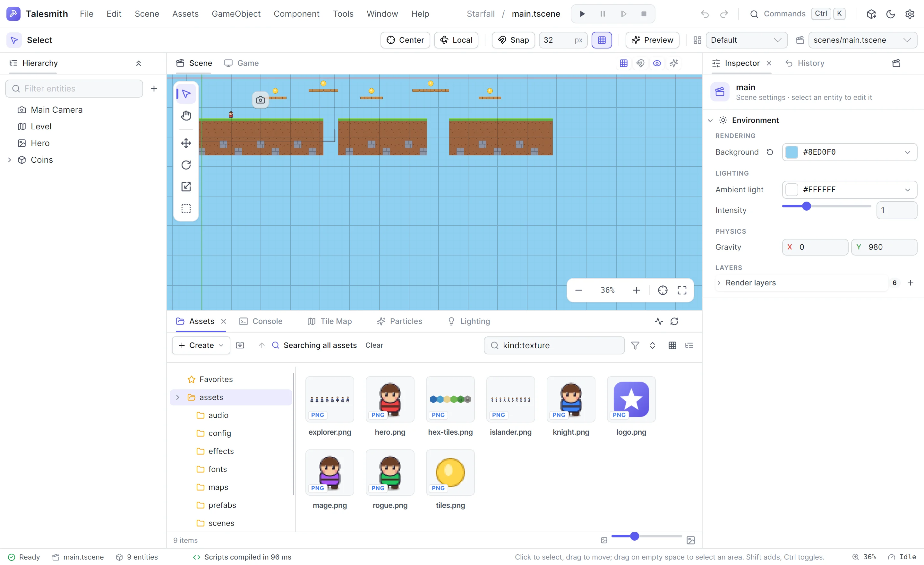Screen dimensions: 924x565
Task: Click the camera gizmo in scene
Action: pyautogui.click(x=260, y=100)
